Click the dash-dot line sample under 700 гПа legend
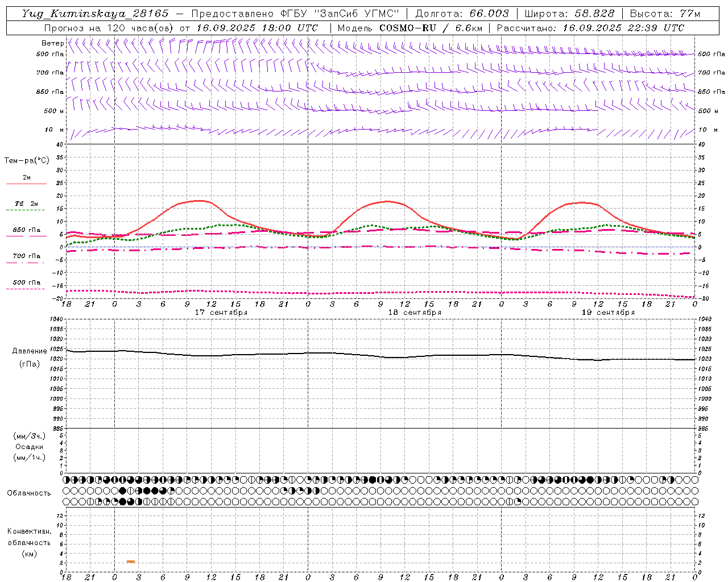The width and height of the screenshot is (728, 582). pos(26,263)
